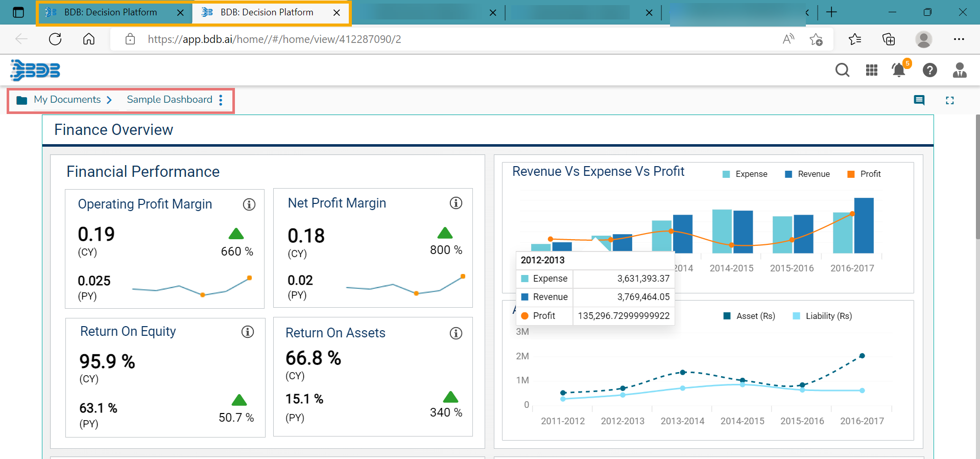
Task: Open the apps grid menu
Action: pyautogui.click(x=871, y=70)
